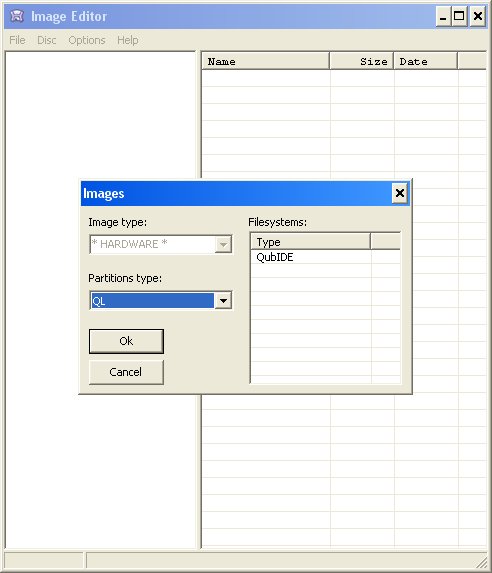This screenshot has width=492, height=573.
Task: Sort file list by Name column header
Action: pyautogui.click(x=265, y=61)
